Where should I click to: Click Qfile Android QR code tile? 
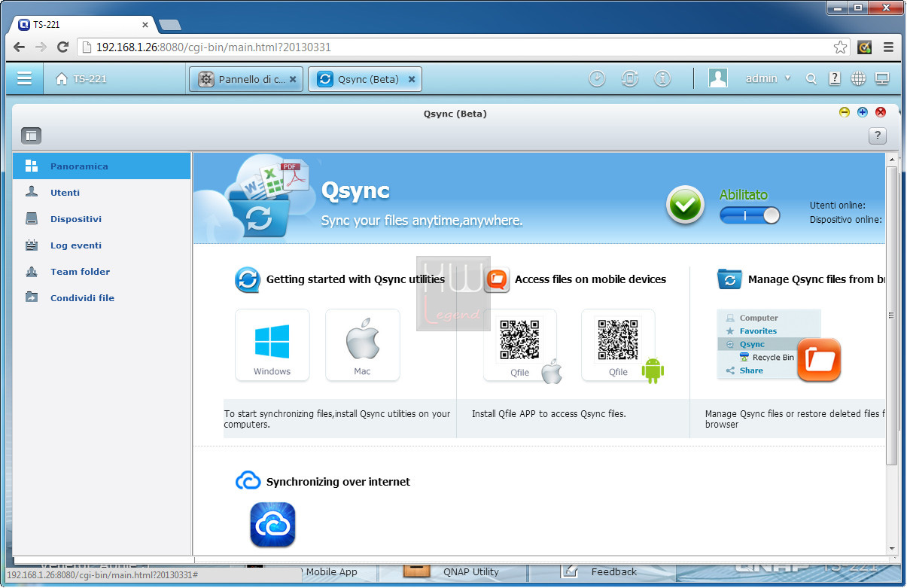point(618,345)
